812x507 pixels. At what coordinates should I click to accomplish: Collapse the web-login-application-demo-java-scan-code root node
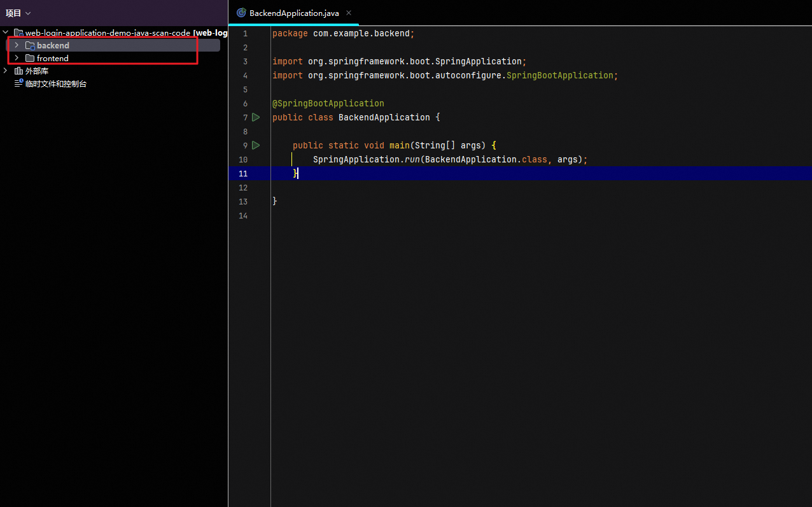[6, 32]
